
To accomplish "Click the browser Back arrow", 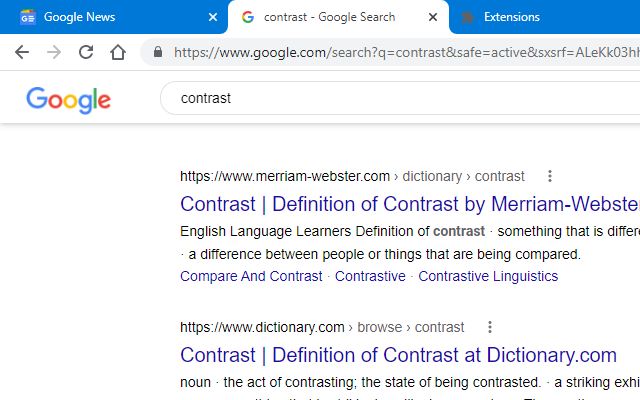I will coord(22,52).
